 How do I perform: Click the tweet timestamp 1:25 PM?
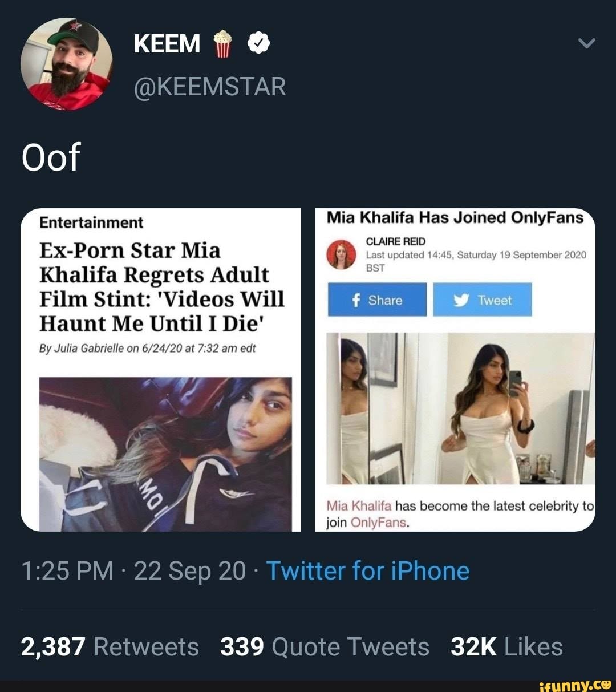(67, 570)
